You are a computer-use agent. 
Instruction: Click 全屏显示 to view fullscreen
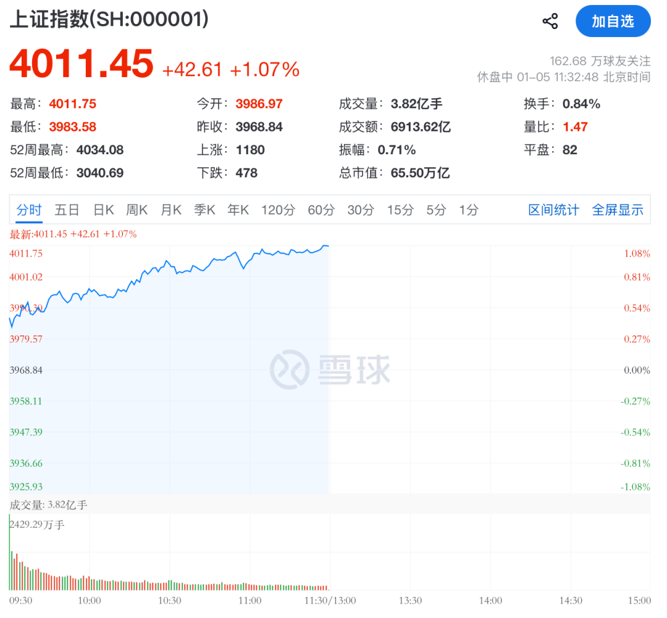[x=617, y=210]
